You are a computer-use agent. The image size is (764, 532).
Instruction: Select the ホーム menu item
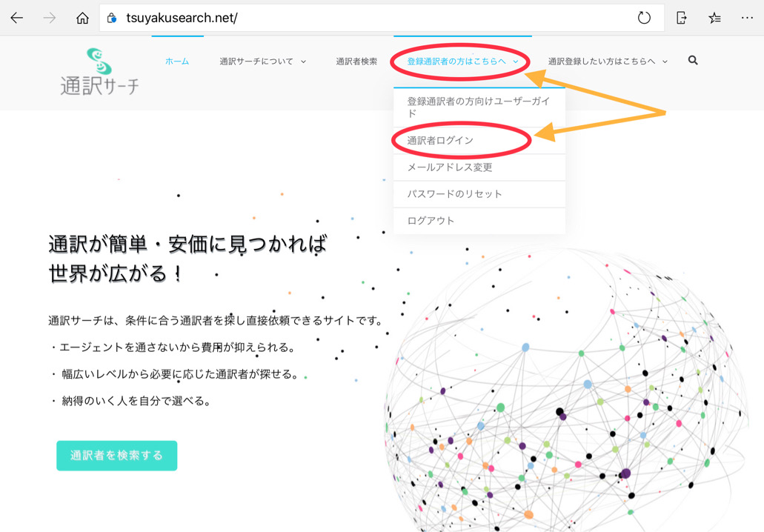[177, 62]
